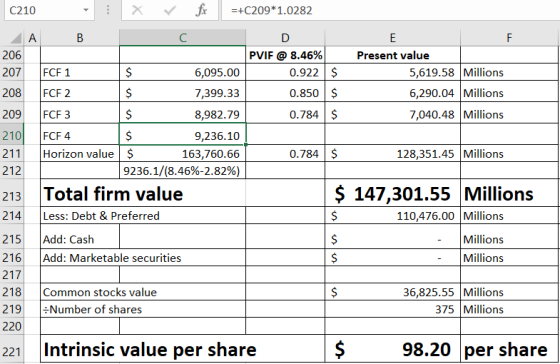Select row 213 header
The height and width of the screenshot is (364, 560).
tap(12, 196)
